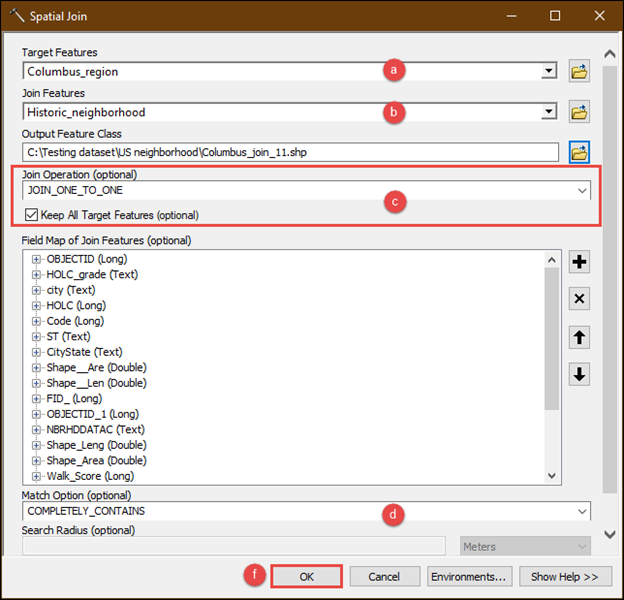Image resolution: width=624 pixels, height=600 pixels.
Task: Open the Target Features dropdown
Action: pyautogui.click(x=549, y=71)
